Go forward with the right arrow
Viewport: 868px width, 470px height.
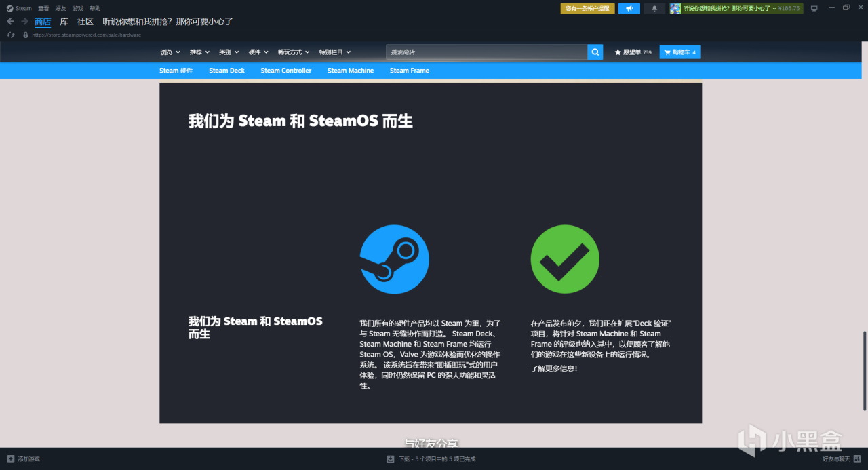[24, 21]
